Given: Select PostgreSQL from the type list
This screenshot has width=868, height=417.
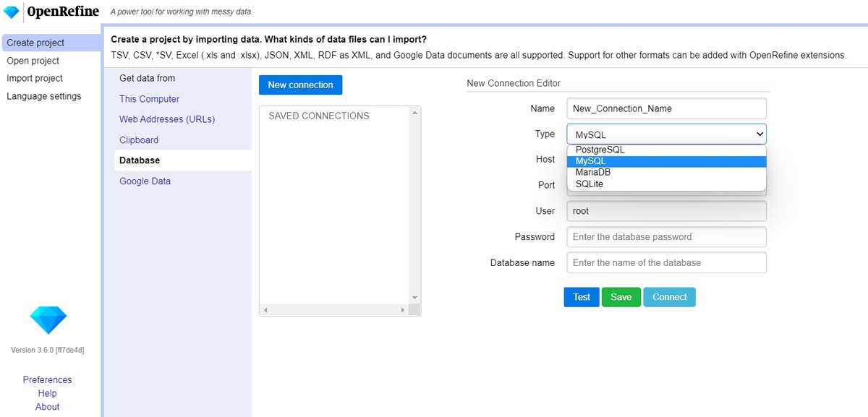Looking at the screenshot, I should pyautogui.click(x=600, y=150).
